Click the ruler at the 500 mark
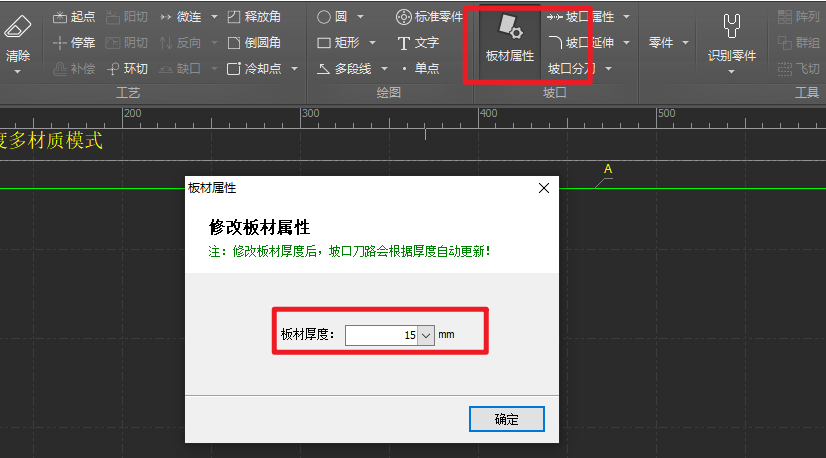This screenshot has width=826, height=458. pos(666,113)
